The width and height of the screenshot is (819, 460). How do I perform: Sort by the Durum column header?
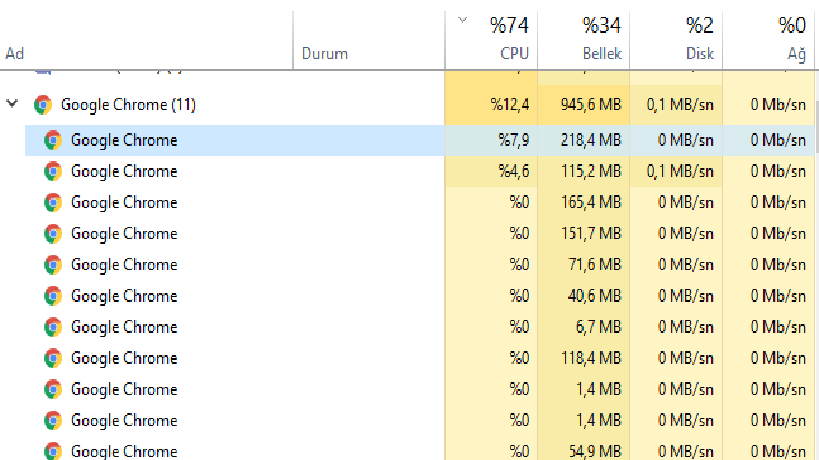click(369, 40)
